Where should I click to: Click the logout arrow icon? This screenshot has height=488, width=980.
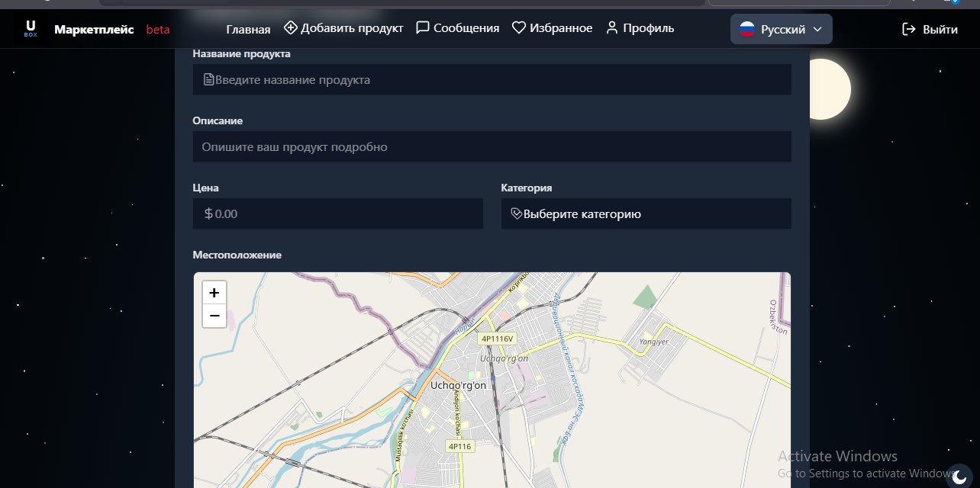(x=909, y=29)
